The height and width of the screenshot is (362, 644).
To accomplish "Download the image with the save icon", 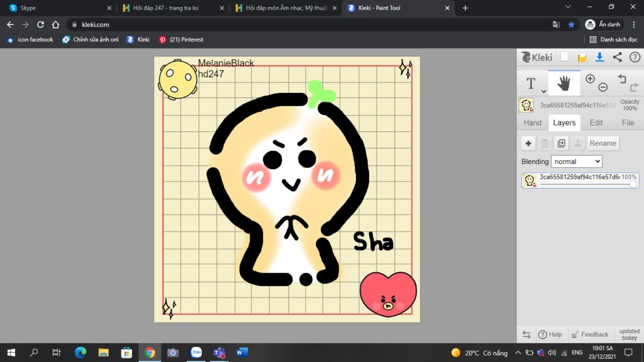I will (x=599, y=57).
